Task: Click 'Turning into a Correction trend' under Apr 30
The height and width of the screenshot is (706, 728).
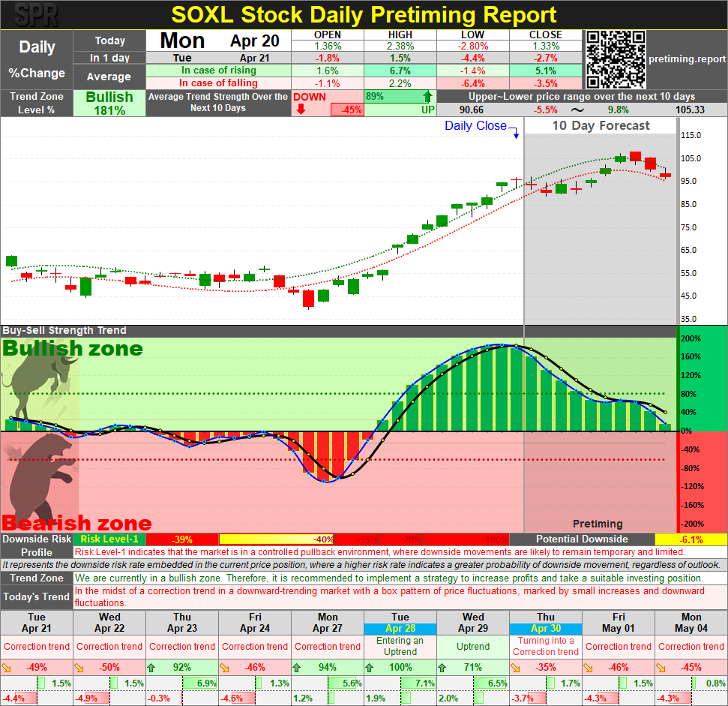Action: point(546,646)
